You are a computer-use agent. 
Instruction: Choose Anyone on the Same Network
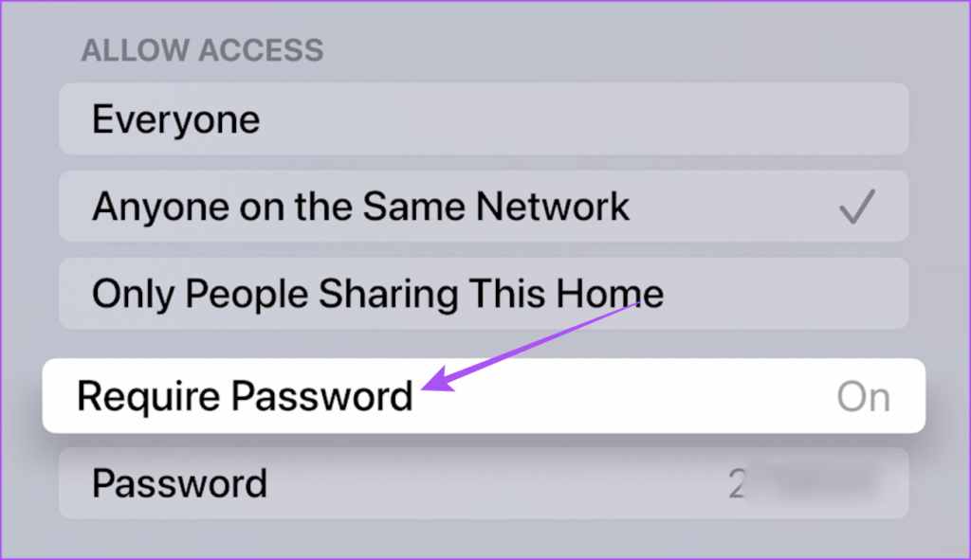(x=484, y=206)
